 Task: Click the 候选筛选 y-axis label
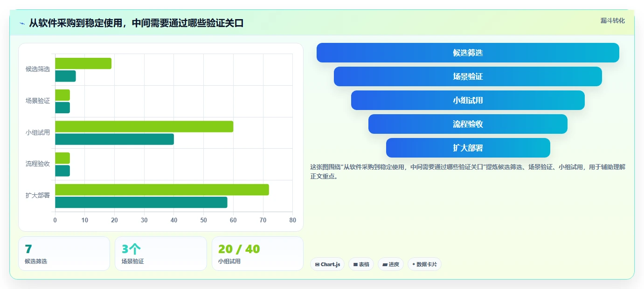pyautogui.click(x=38, y=69)
